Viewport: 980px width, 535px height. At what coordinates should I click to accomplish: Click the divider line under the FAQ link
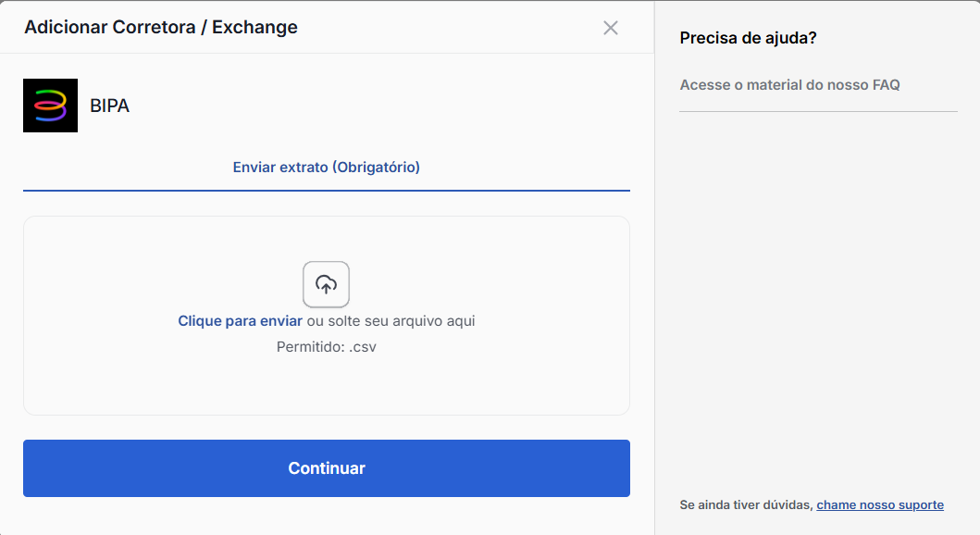coord(818,111)
